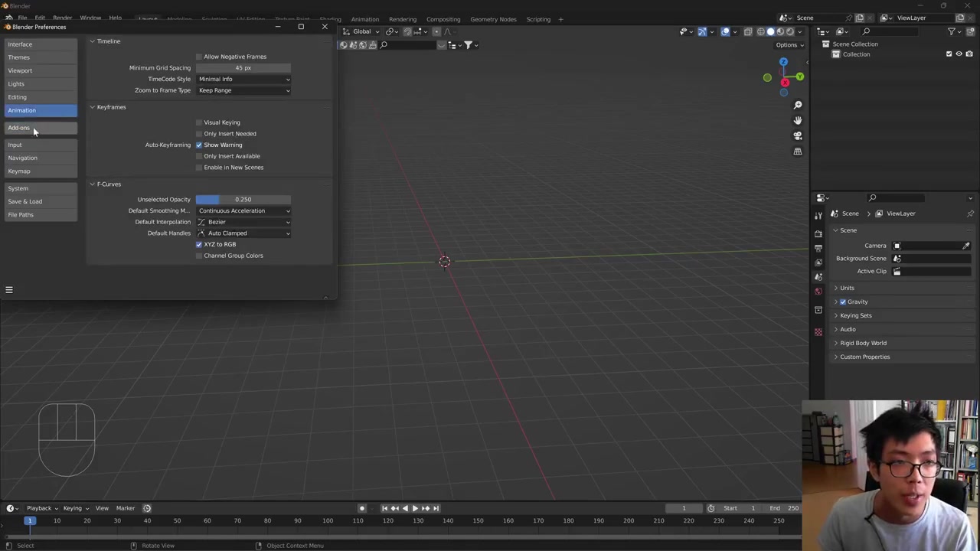Open the TimeCode Style dropdown
980x551 pixels.
coord(243,79)
